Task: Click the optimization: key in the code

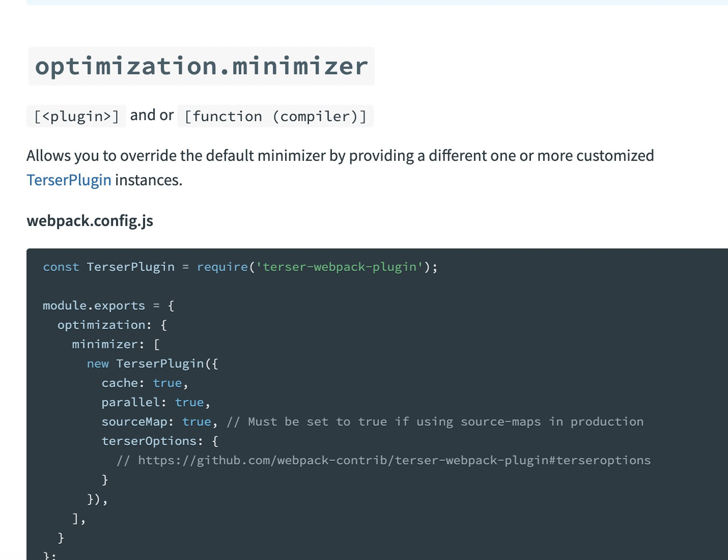Action: coord(104,325)
